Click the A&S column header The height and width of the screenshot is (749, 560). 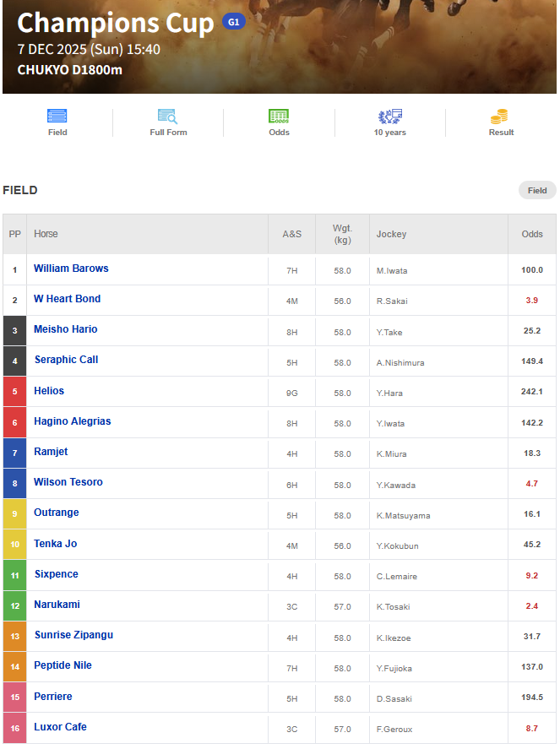click(292, 234)
